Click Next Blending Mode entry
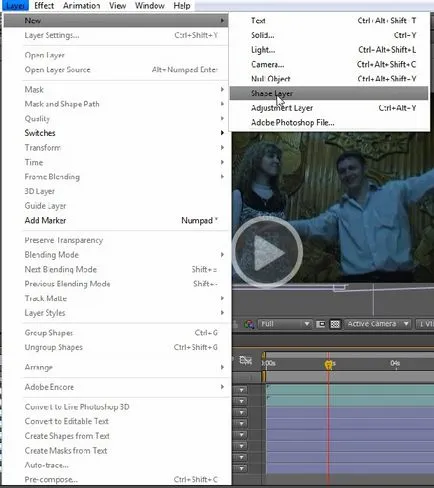434x488 pixels. point(116,269)
